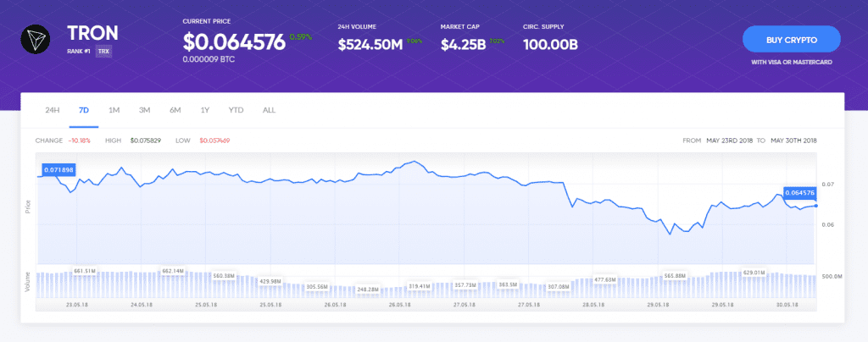Click the 319.41M volume label
The height and width of the screenshot is (342, 868).
click(x=420, y=286)
